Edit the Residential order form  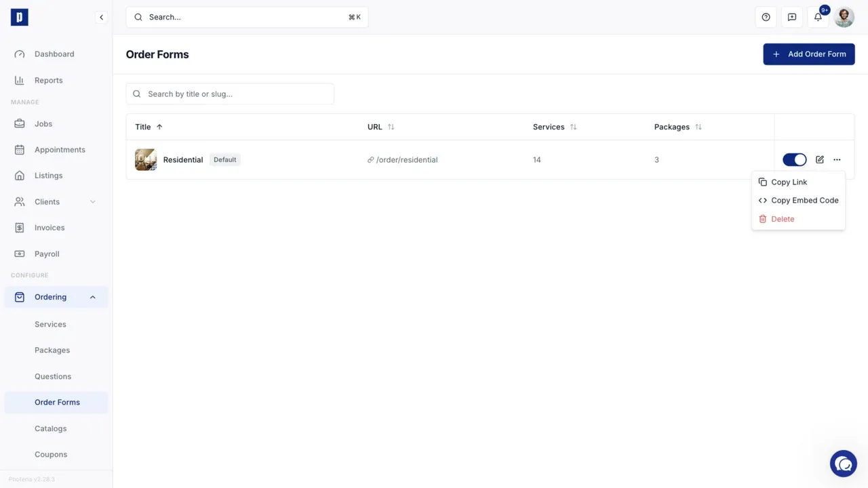(x=820, y=160)
